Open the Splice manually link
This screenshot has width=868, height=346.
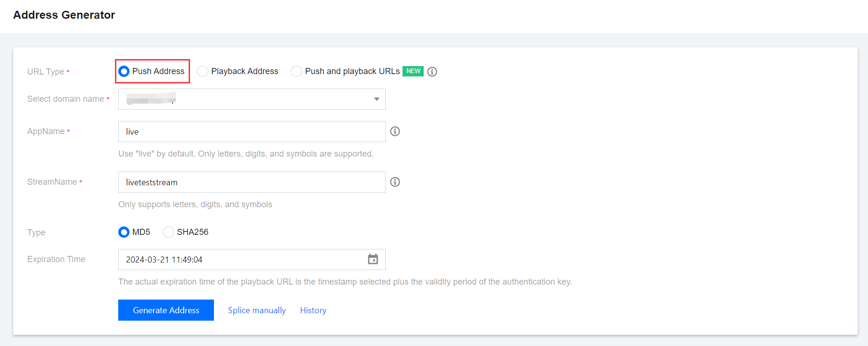click(x=257, y=310)
